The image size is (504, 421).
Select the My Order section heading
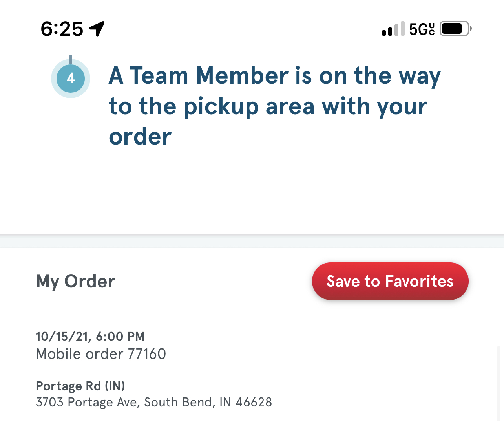click(x=76, y=282)
